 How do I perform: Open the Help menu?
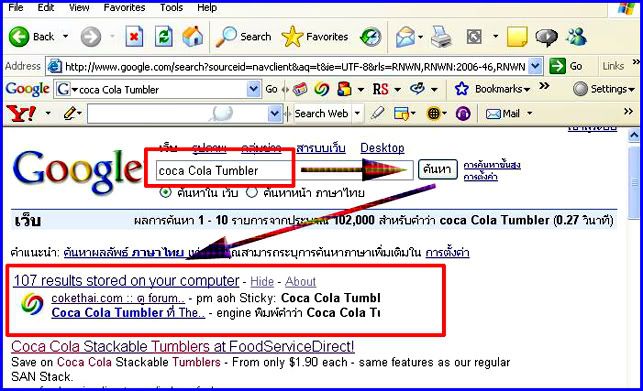click(207, 7)
